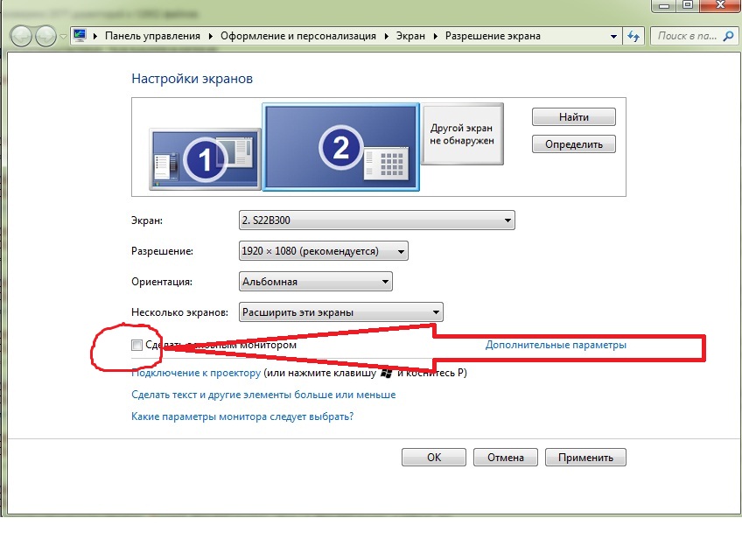Screen dimensions: 742x560
Task: Open the recent pages dropdown arrow
Action: (63, 37)
